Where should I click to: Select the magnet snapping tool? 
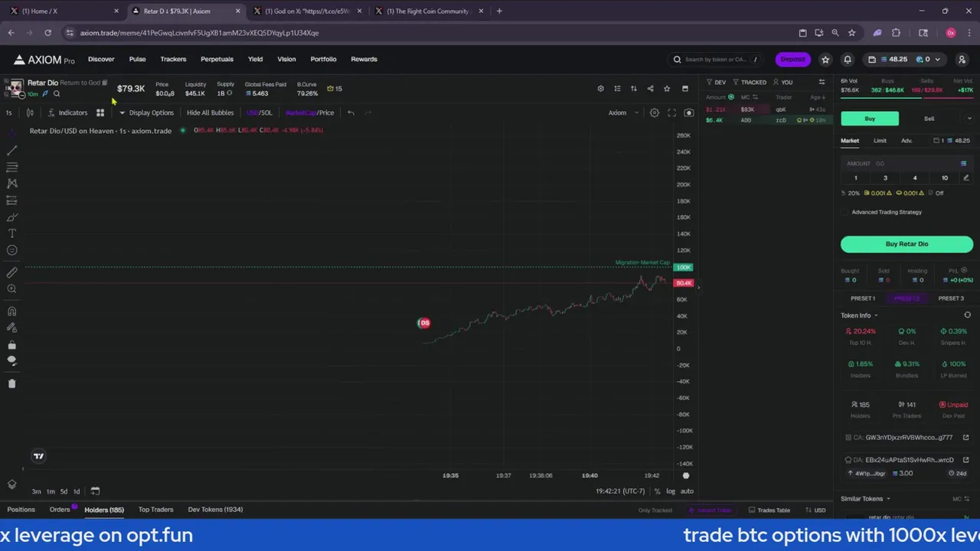pyautogui.click(x=11, y=311)
